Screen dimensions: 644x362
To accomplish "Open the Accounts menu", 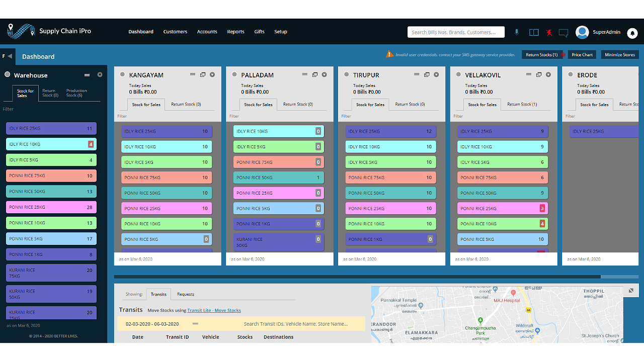I will click(x=207, y=32).
